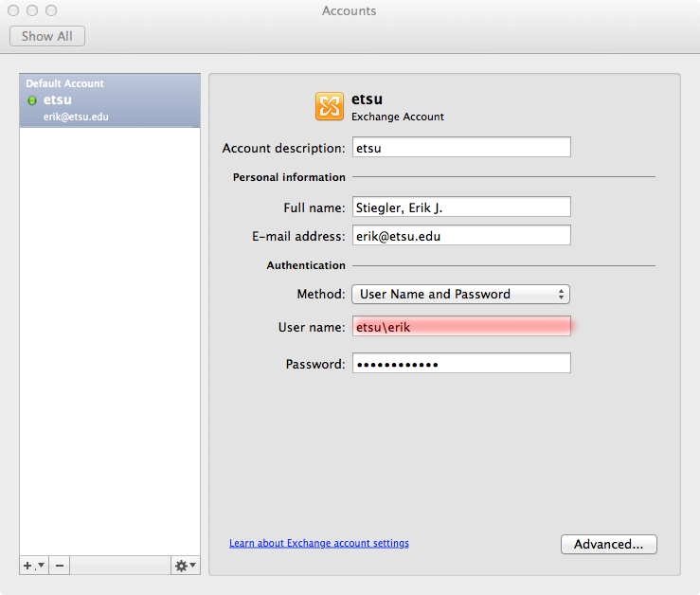Click the minus remove account button

pyautogui.click(x=60, y=566)
